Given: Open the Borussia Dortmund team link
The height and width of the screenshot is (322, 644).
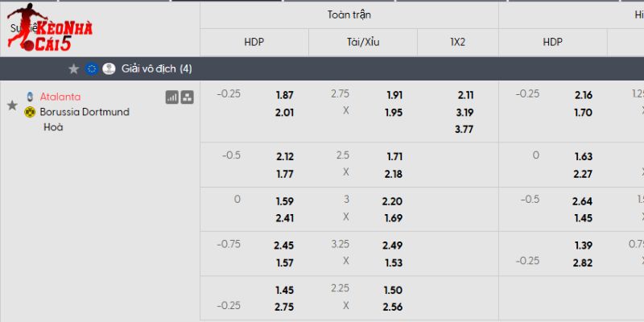Looking at the screenshot, I should click(85, 112).
